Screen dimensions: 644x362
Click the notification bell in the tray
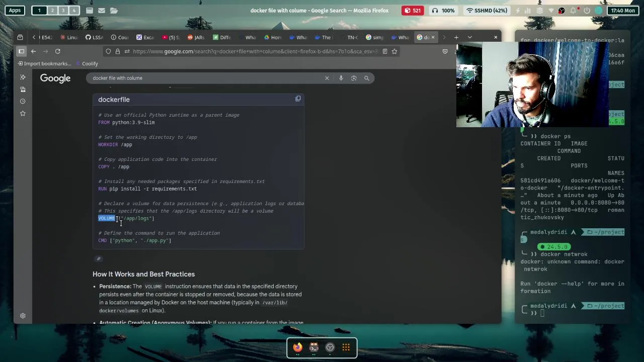[574, 11]
